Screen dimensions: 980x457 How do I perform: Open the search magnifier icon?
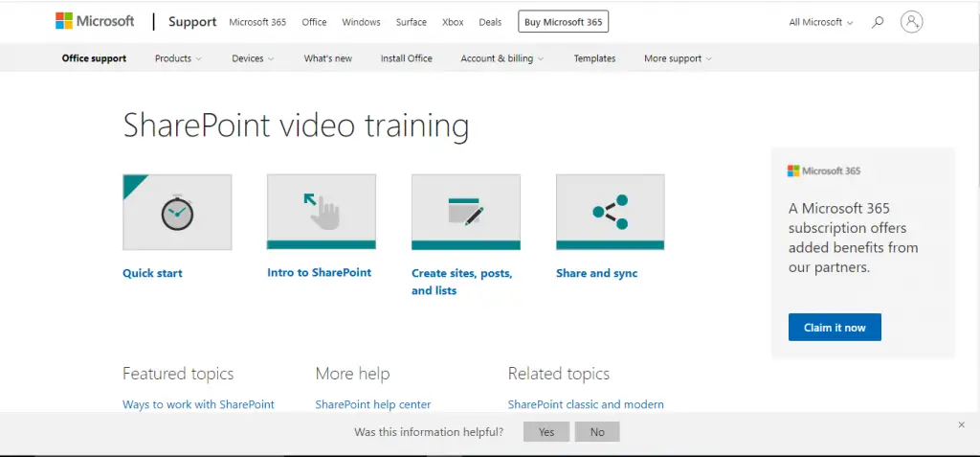pyautogui.click(x=877, y=22)
